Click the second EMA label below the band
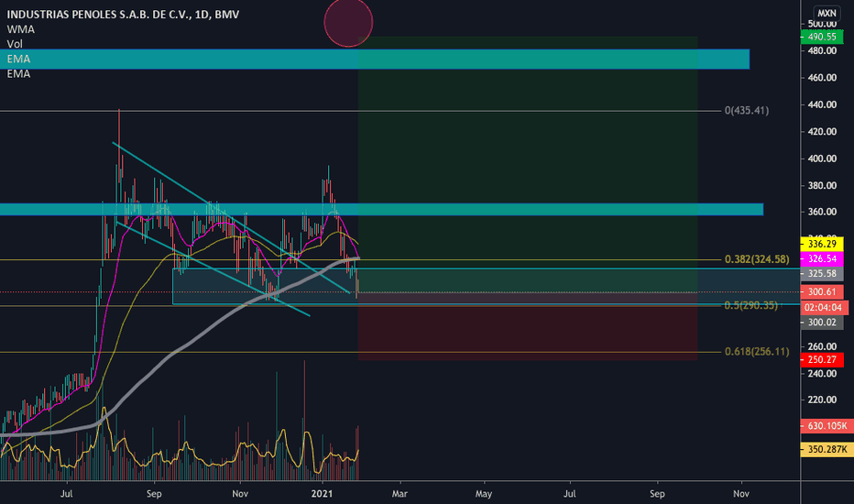Image resolution: width=854 pixels, height=504 pixels. (18, 73)
